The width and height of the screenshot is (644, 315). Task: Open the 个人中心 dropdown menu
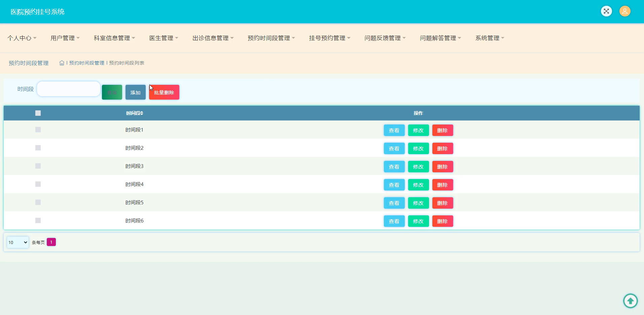click(x=22, y=38)
